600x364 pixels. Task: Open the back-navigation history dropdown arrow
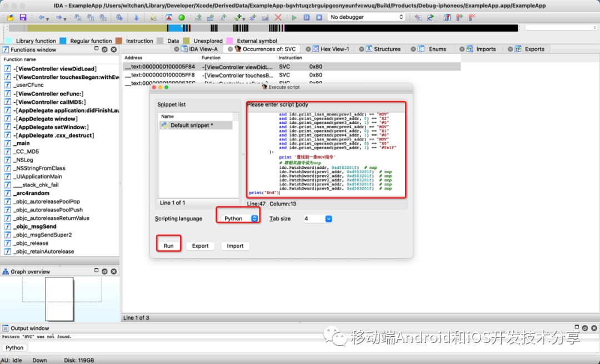(x=47, y=19)
